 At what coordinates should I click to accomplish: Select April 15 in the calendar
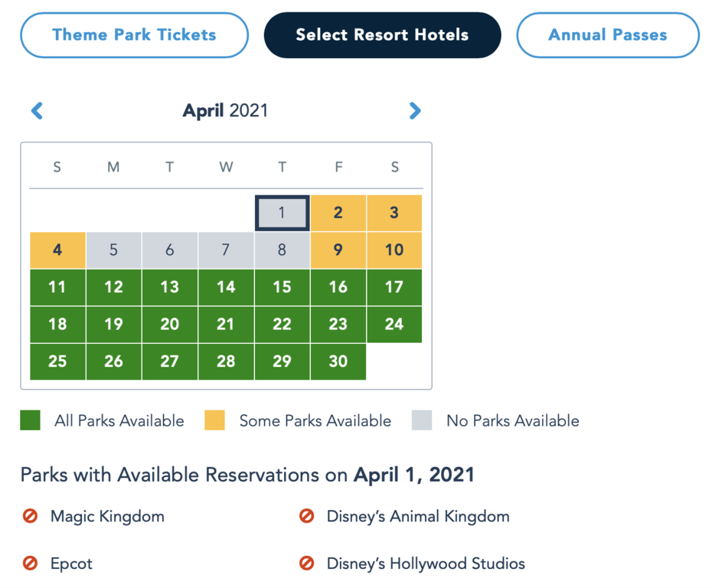point(282,287)
